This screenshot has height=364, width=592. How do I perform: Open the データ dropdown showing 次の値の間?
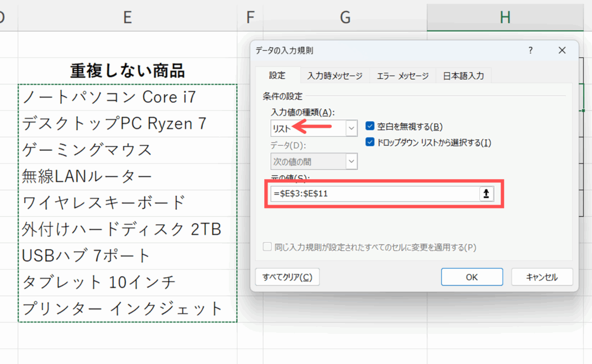click(351, 162)
